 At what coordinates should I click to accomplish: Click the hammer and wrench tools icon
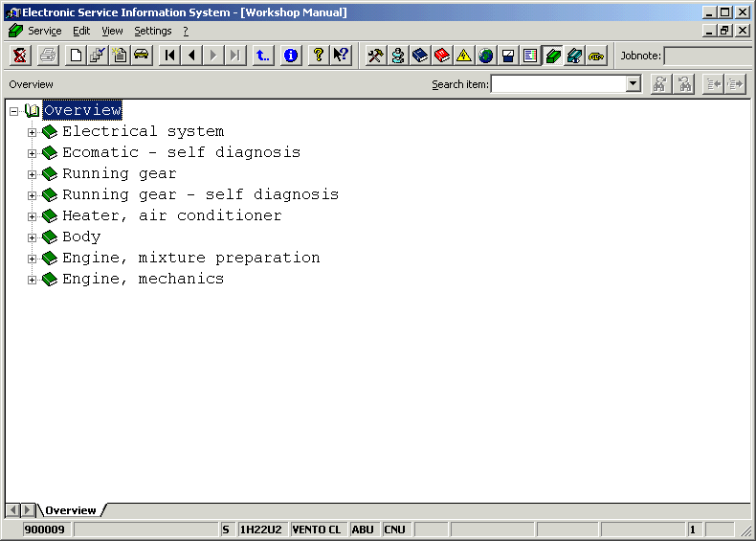375,56
